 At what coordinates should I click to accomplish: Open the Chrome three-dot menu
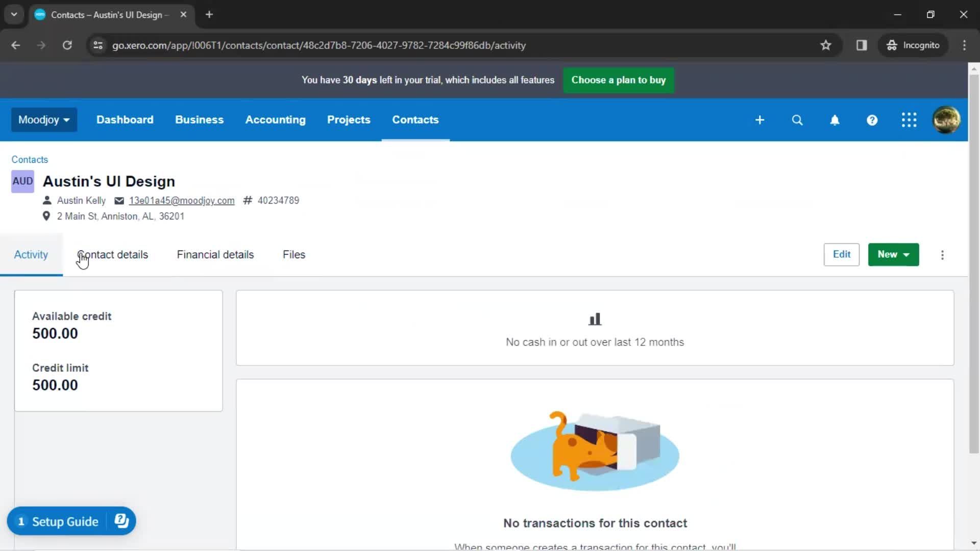(964, 45)
